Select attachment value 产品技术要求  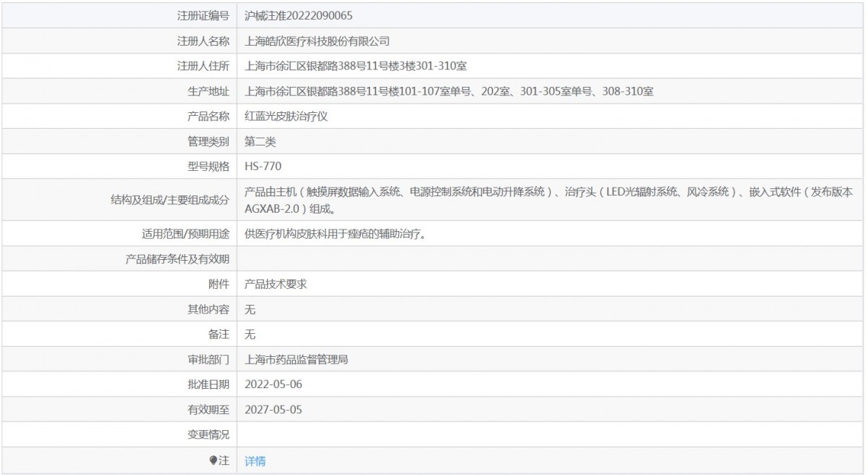[276, 284]
